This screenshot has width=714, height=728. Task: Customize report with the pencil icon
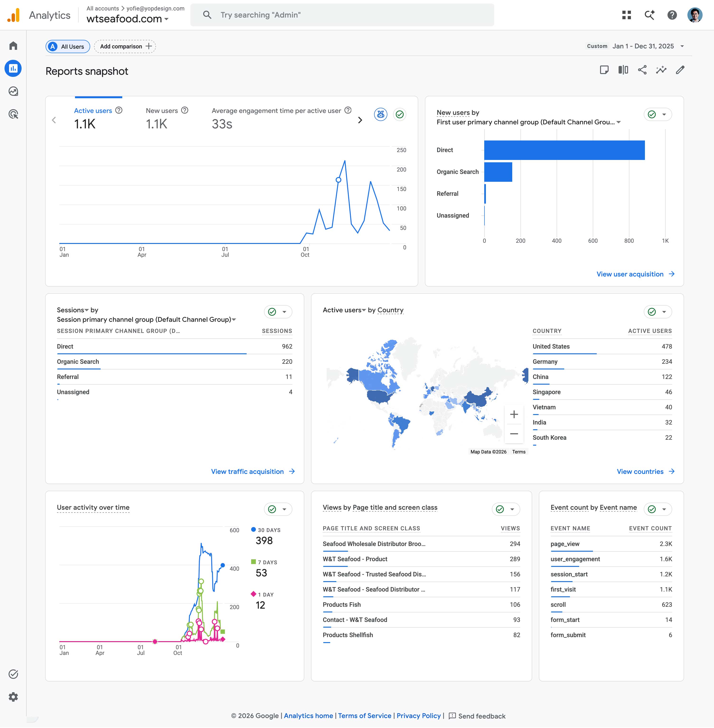coord(680,70)
